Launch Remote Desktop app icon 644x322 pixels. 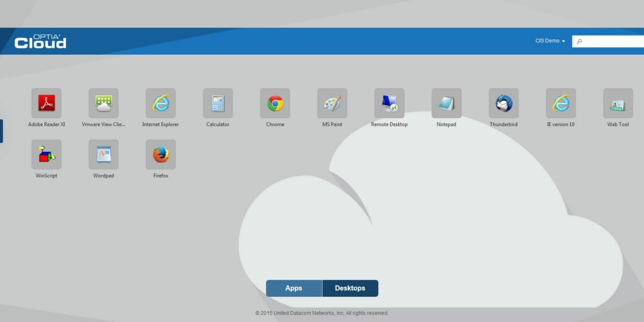click(x=390, y=103)
